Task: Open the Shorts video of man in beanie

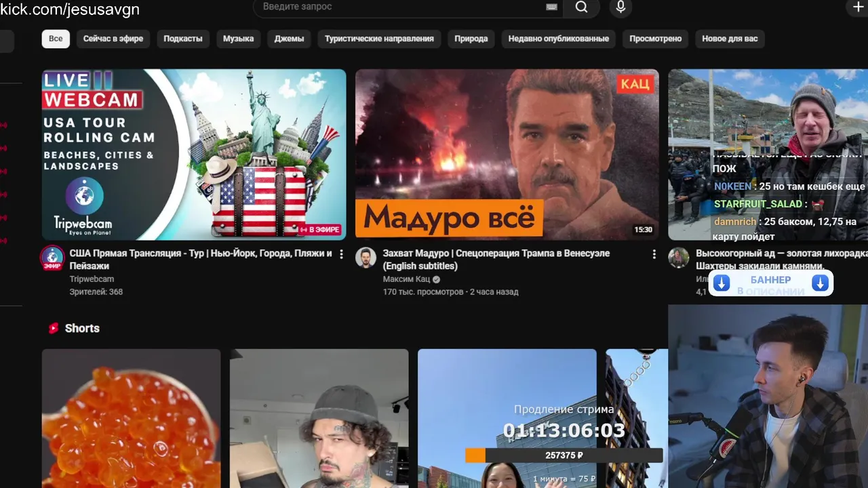Action: click(319, 418)
